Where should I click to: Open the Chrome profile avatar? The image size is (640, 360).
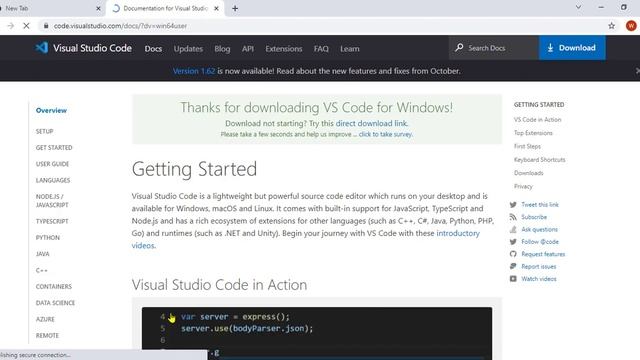click(x=631, y=26)
